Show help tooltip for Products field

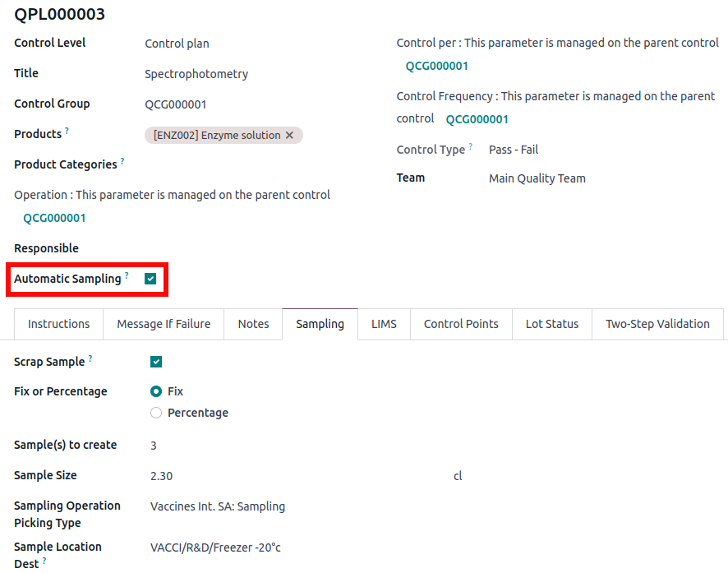coord(67,131)
